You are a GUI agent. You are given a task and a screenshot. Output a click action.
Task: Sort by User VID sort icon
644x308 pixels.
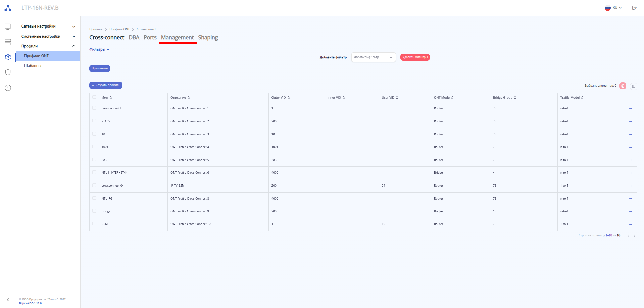coord(397,98)
